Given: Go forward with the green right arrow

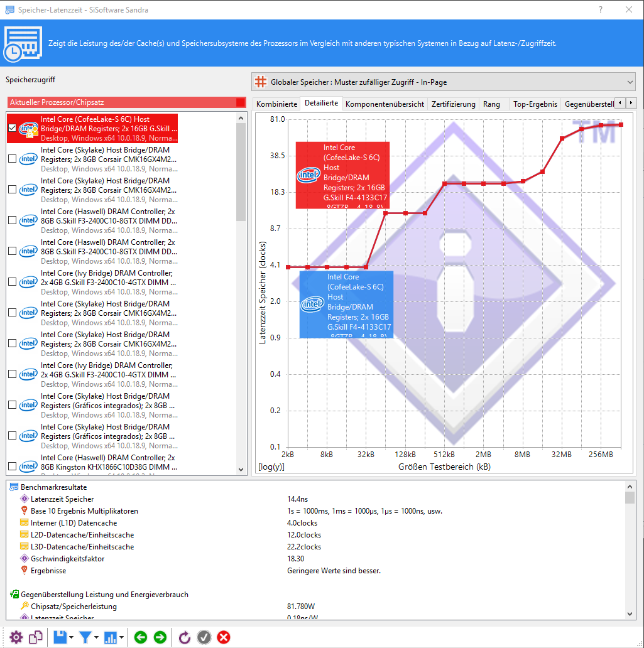Looking at the screenshot, I should tap(160, 637).
